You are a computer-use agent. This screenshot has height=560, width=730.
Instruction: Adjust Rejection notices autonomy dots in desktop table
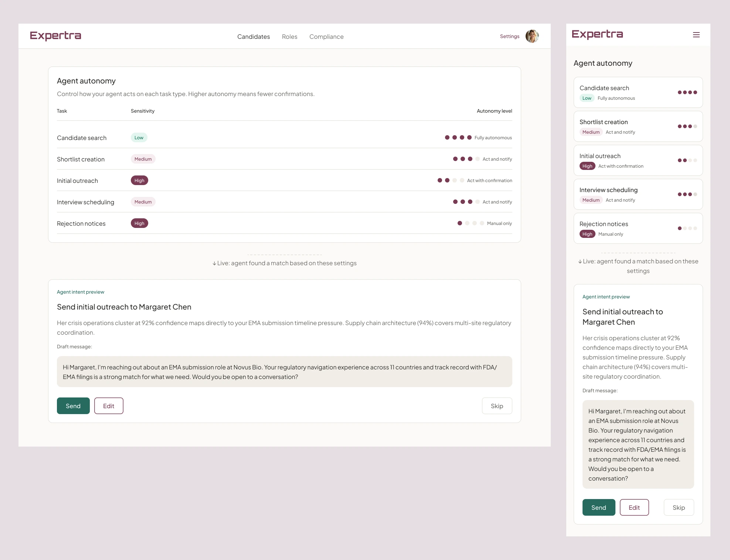click(471, 223)
